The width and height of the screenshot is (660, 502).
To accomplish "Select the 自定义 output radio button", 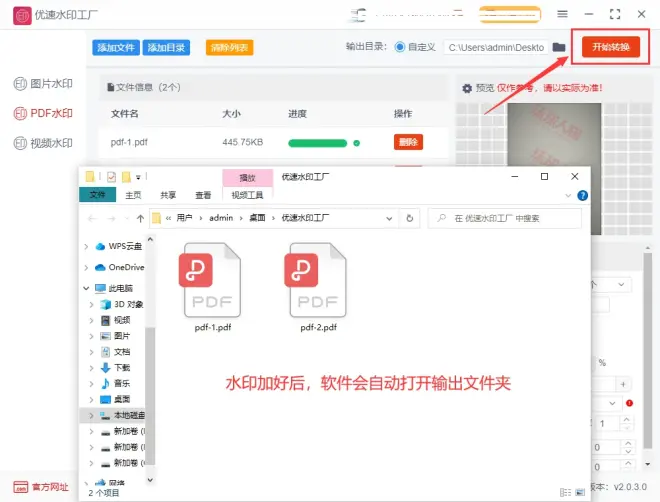I will point(401,47).
